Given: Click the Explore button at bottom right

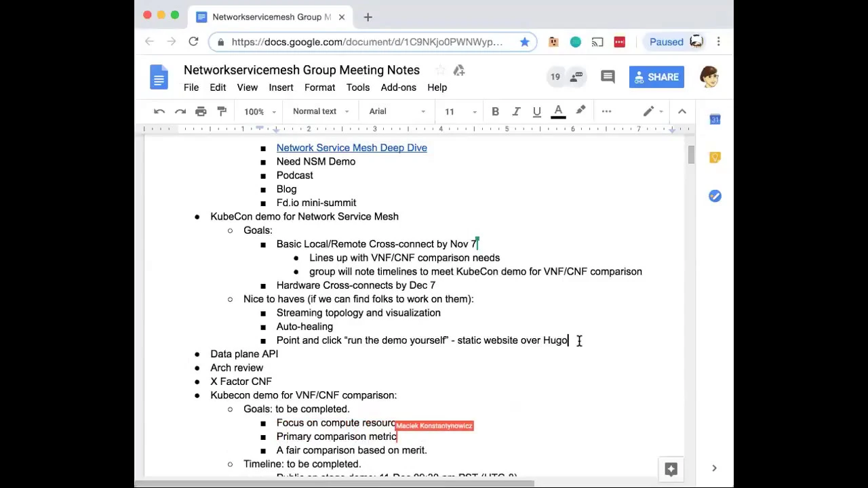Looking at the screenshot, I should click(x=671, y=469).
